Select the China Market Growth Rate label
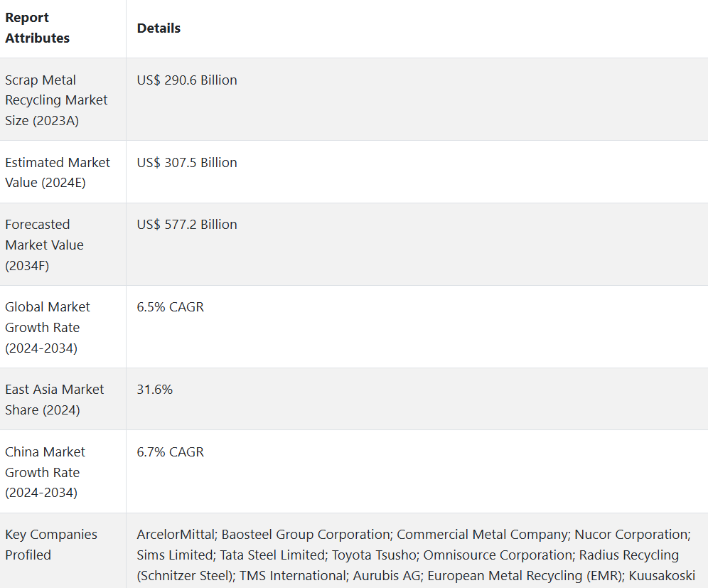Viewport: 708px width, 588px height. click(45, 472)
